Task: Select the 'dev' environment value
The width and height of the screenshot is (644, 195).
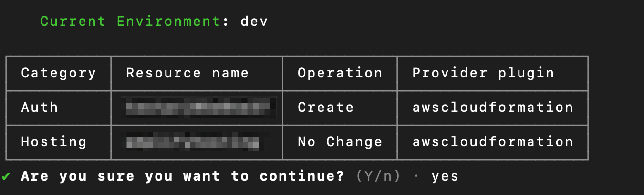Action: [x=254, y=22]
